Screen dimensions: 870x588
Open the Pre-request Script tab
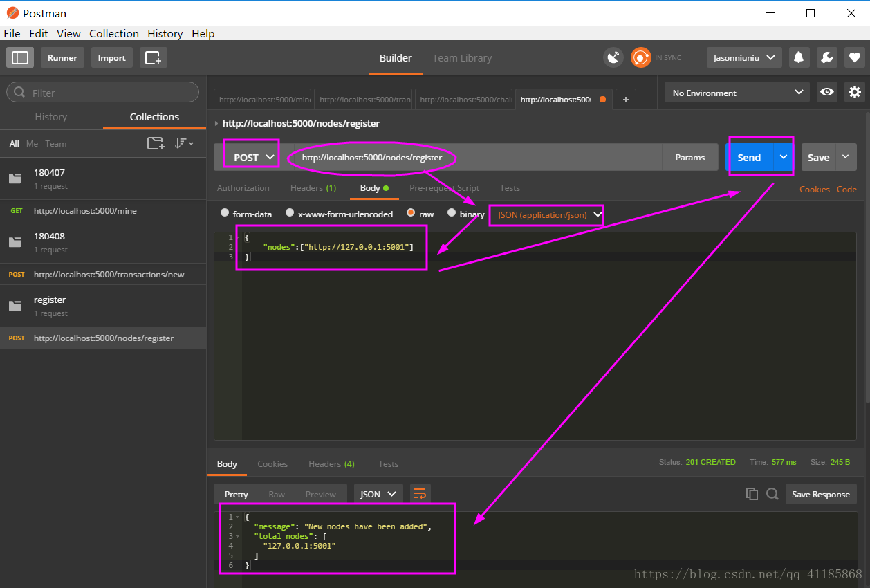coord(444,188)
